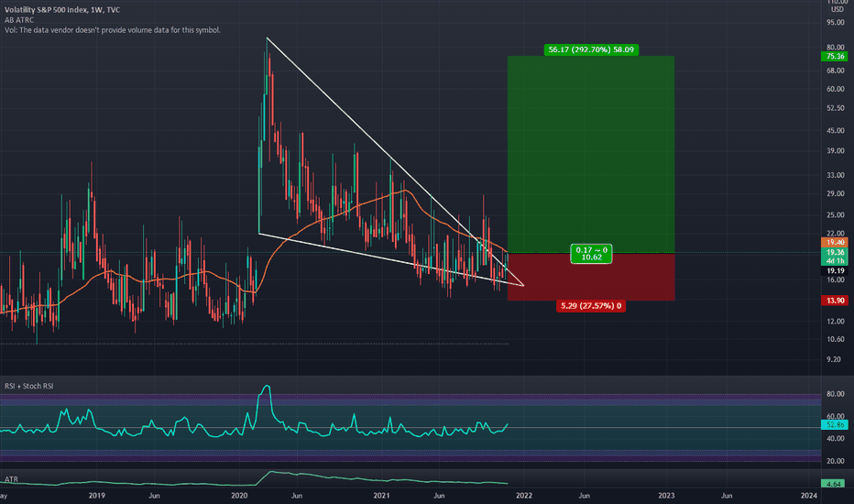
Task: Select the risk/reward ratio label 10.62
Action: tap(592, 254)
